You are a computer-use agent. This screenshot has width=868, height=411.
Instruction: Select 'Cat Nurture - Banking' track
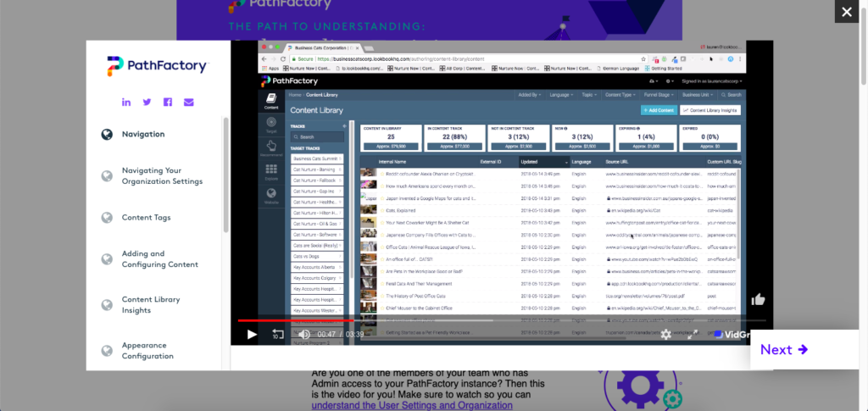[317, 169]
